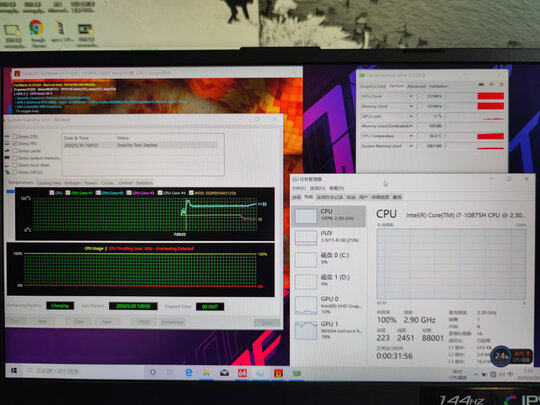The height and width of the screenshot is (405, 540).
Task: Show hidden tray icons with the taskbar chevron
Action: click(x=476, y=374)
